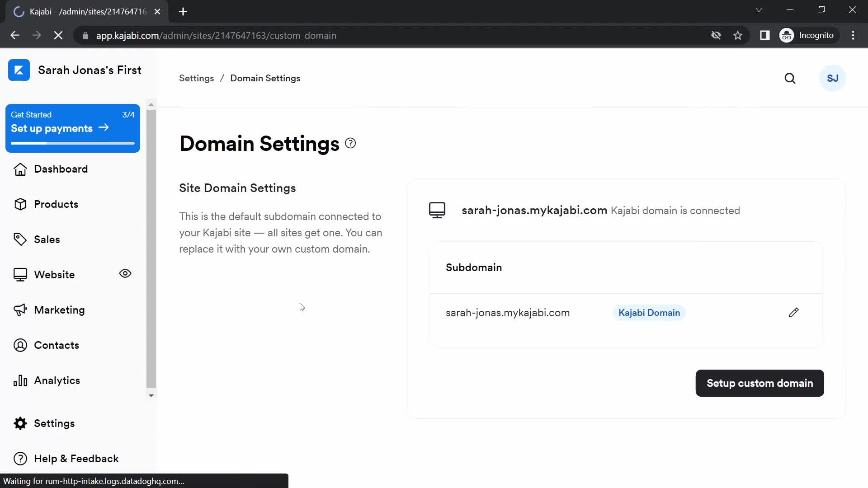Open Settings menu item in sidebar

tap(54, 423)
